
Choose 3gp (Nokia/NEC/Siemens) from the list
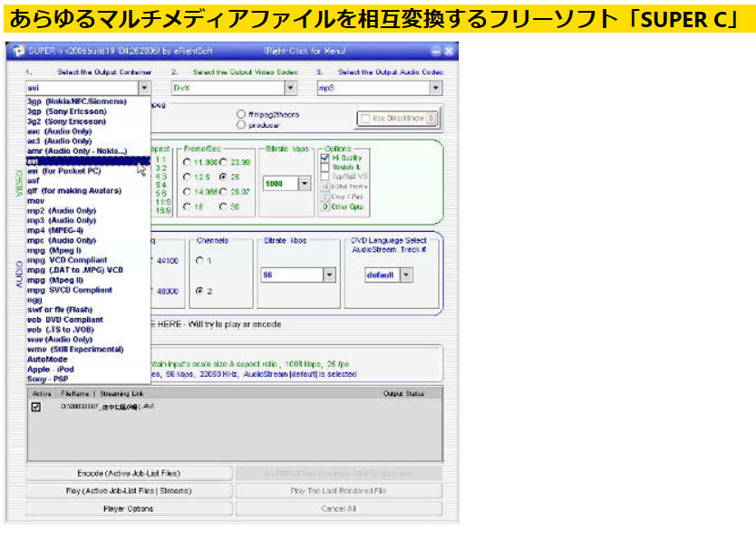[77, 101]
